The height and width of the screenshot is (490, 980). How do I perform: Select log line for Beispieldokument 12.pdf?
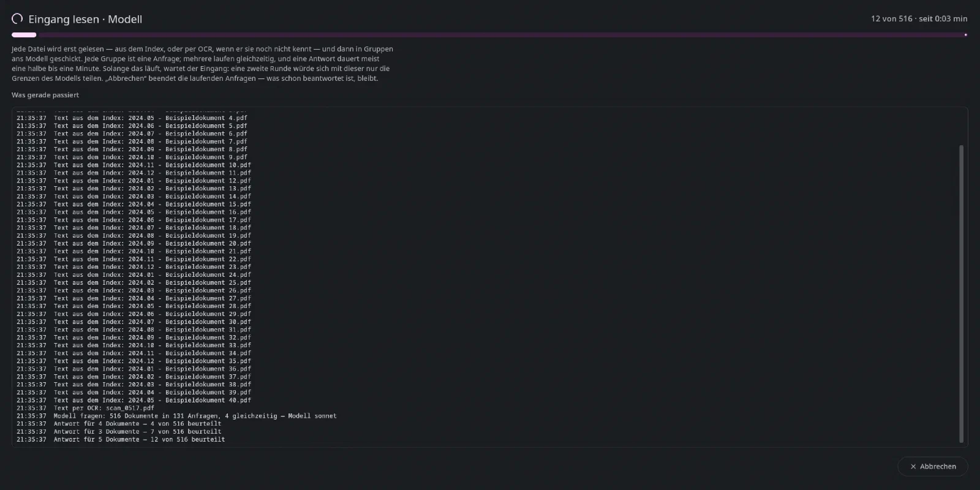[x=134, y=181]
